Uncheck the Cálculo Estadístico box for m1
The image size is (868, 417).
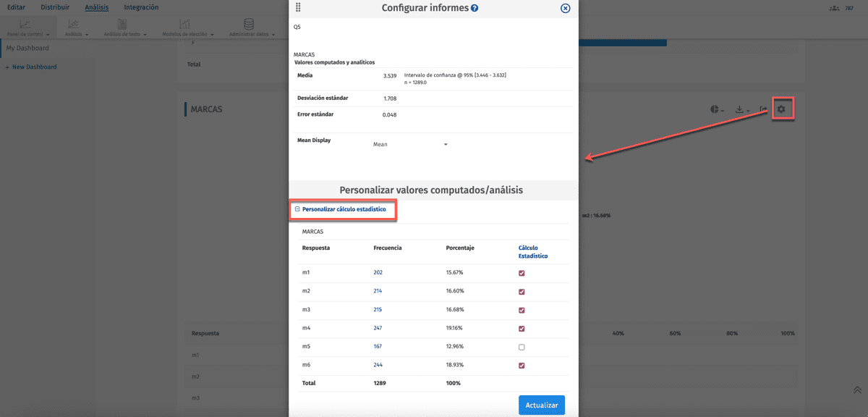522,273
